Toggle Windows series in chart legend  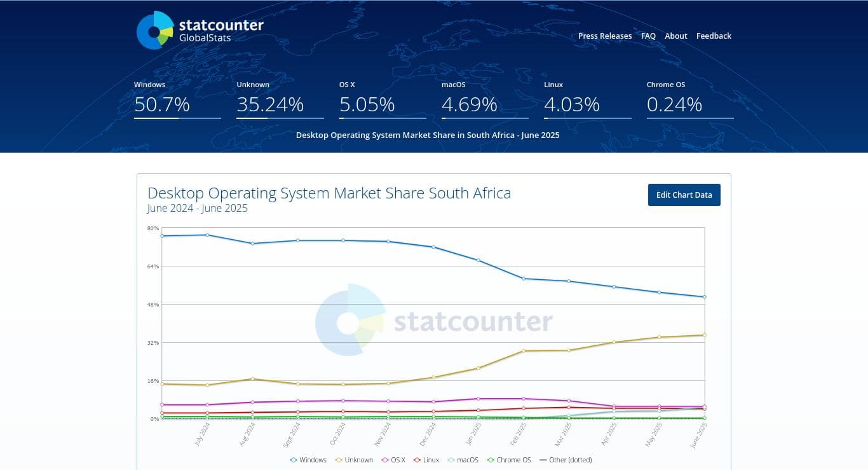pyautogui.click(x=308, y=460)
